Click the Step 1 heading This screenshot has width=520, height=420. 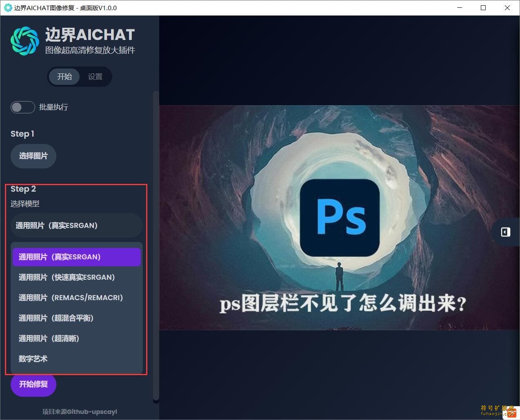pos(22,134)
